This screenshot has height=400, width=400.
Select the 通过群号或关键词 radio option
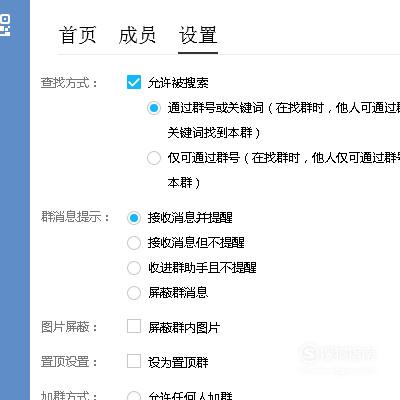pyautogui.click(x=154, y=108)
